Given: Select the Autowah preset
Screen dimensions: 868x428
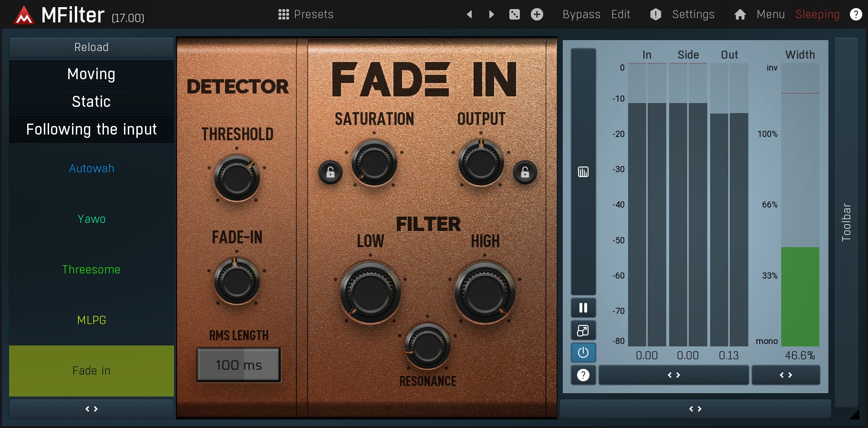Looking at the screenshot, I should 91,168.
